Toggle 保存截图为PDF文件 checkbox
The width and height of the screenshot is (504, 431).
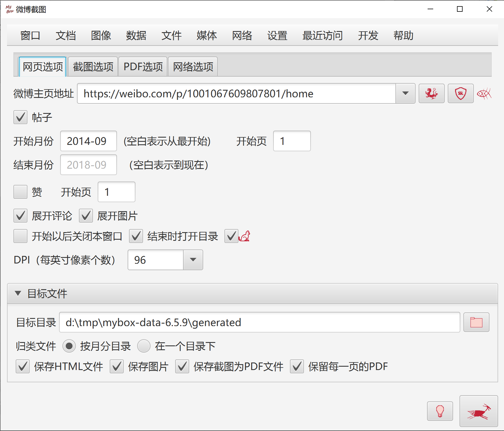click(182, 366)
